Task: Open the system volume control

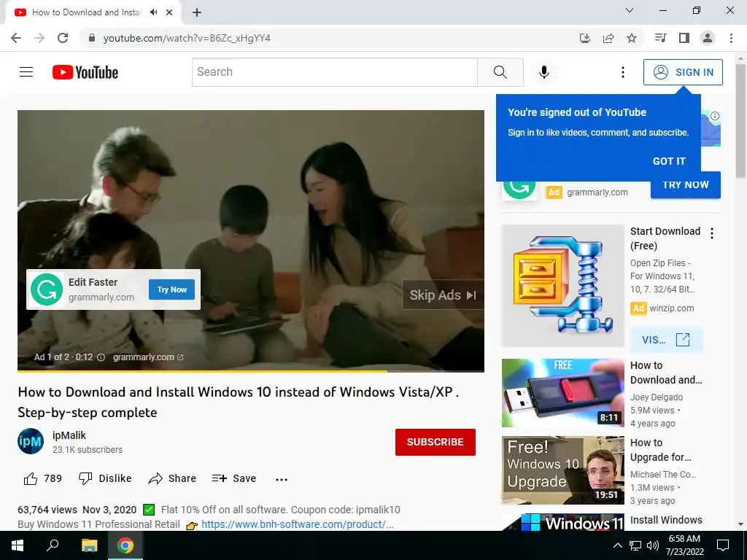Action: [x=653, y=545]
